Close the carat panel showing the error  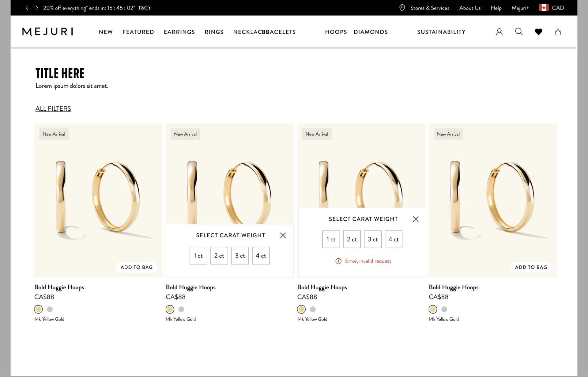(416, 219)
